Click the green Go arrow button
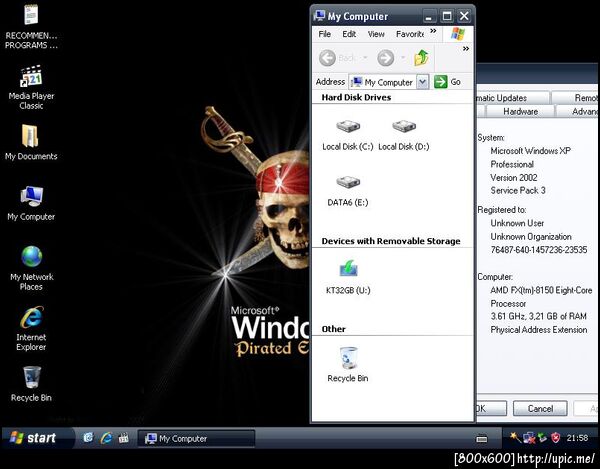Image resolution: width=600 pixels, height=469 pixels. pos(440,81)
